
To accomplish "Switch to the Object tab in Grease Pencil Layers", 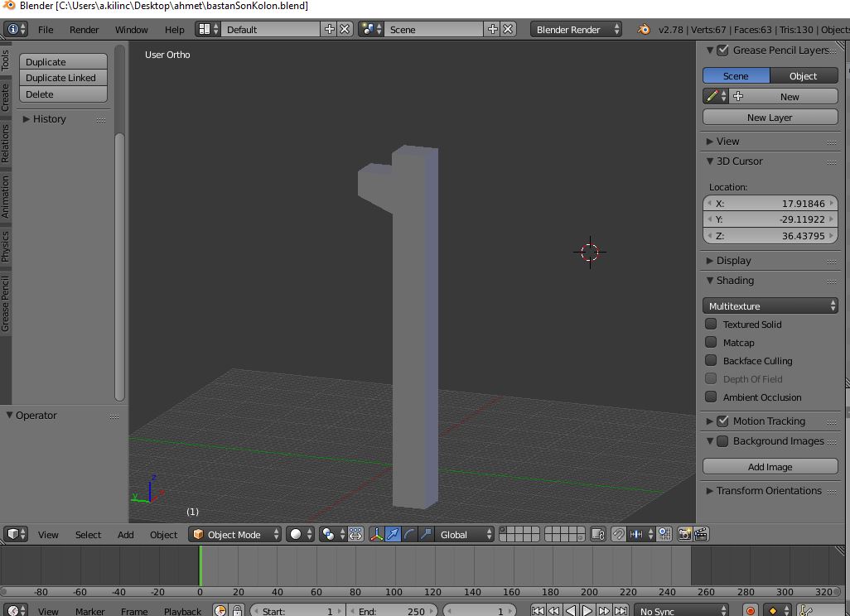I will pyautogui.click(x=803, y=75).
